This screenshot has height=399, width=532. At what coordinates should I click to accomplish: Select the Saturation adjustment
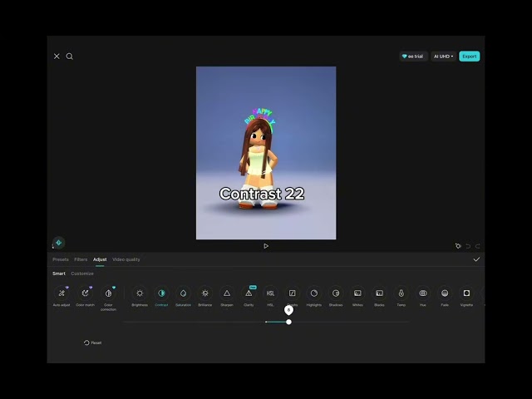pos(183,296)
